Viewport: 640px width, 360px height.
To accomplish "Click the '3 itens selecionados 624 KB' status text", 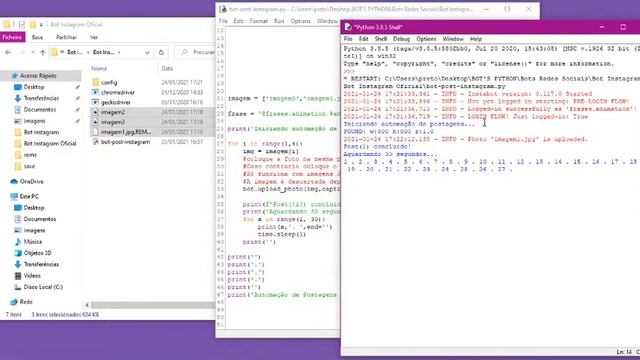I will pos(65,315).
